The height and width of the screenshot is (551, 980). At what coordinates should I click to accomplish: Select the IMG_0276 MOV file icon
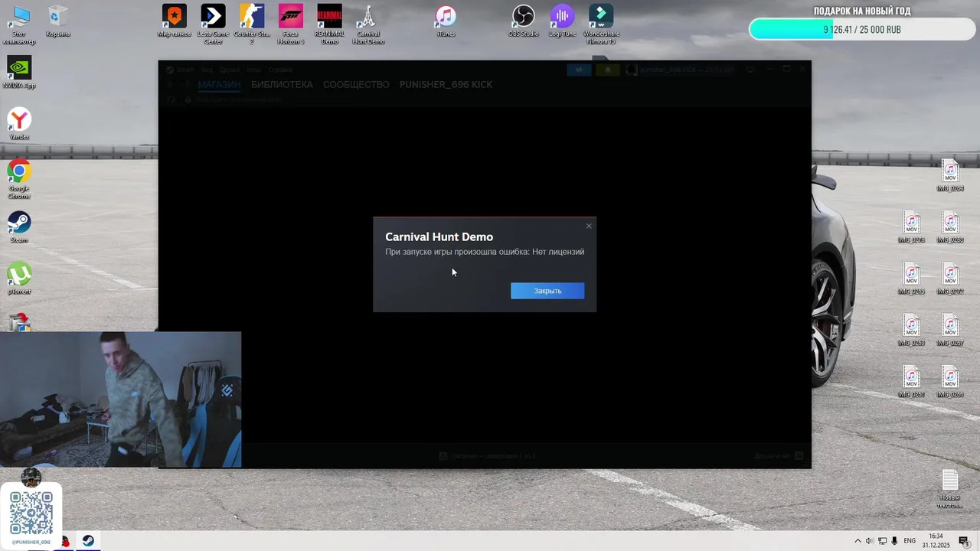click(x=911, y=227)
